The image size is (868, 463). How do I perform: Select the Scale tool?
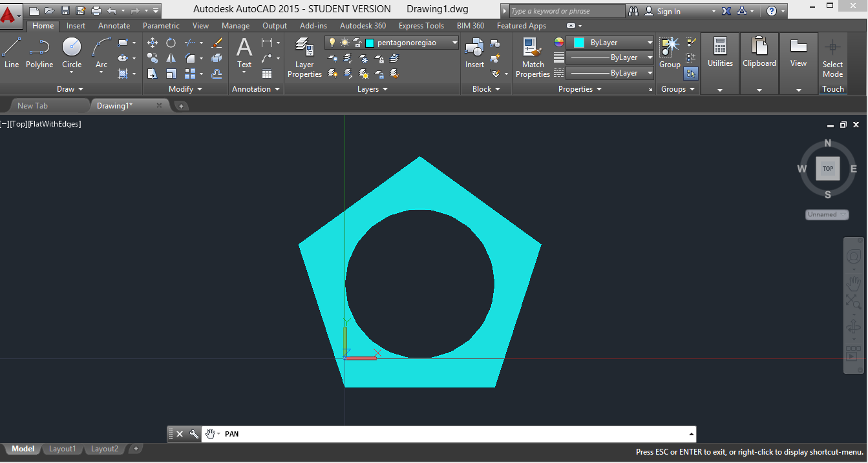(x=171, y=74)
